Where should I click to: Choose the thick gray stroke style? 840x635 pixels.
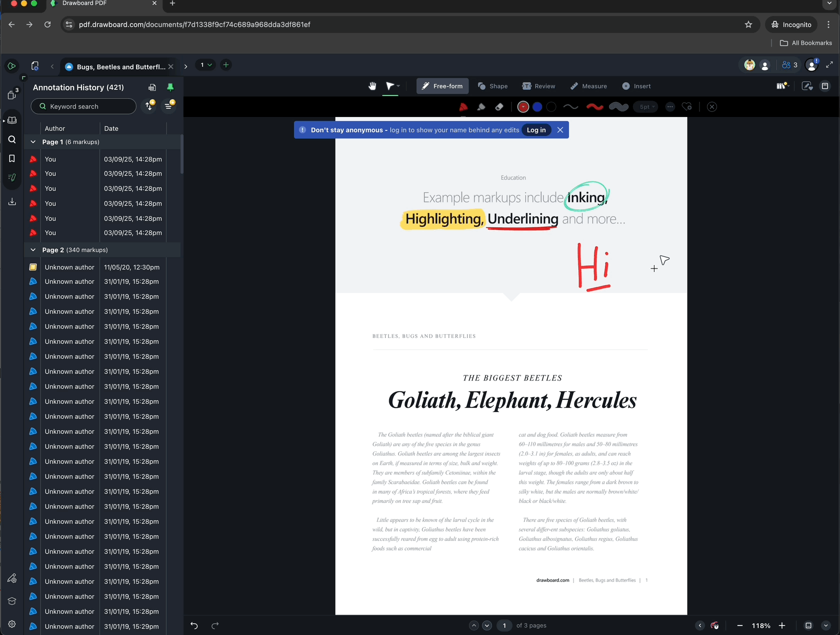click(x=618, y=107)
